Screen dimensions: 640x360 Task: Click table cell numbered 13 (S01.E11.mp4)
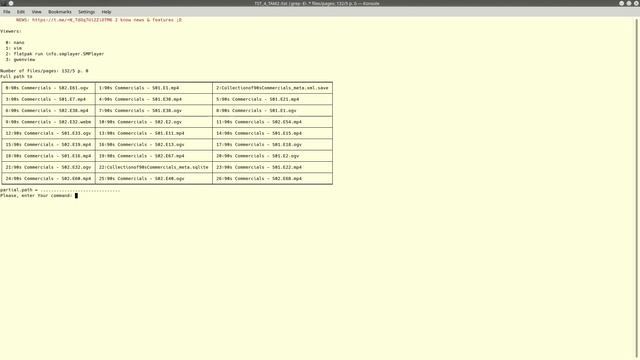154,133
